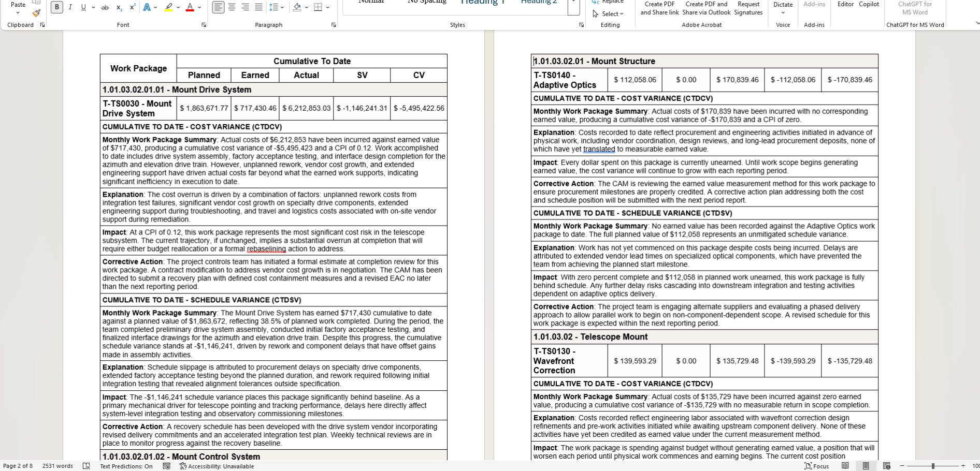Open Request Signatures in Adobe Acrobat

pos(748,8)
